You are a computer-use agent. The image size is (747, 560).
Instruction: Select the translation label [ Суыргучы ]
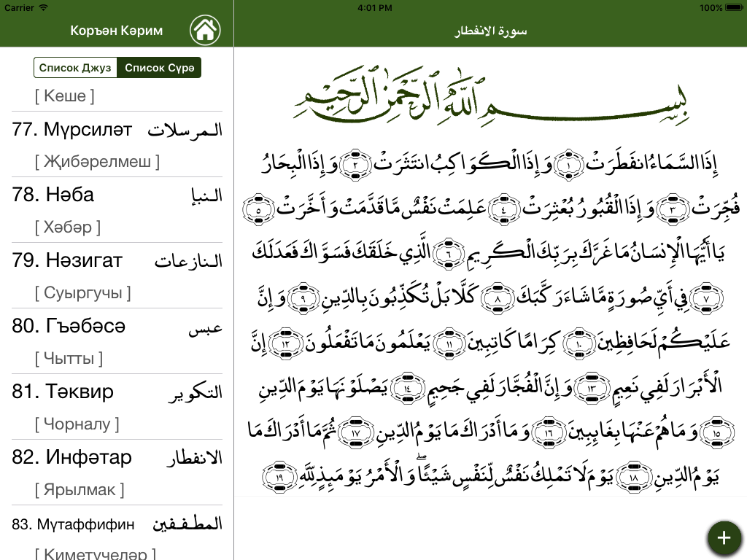82,293
